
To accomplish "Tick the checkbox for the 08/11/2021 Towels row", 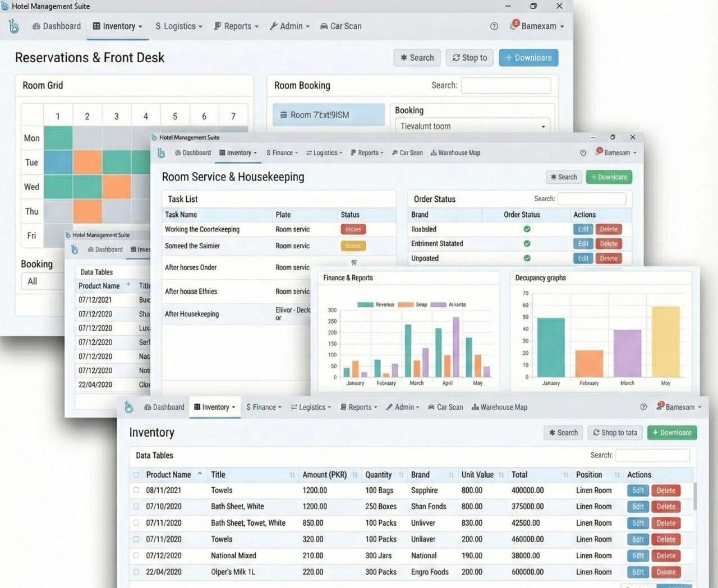I will [136, 490].
